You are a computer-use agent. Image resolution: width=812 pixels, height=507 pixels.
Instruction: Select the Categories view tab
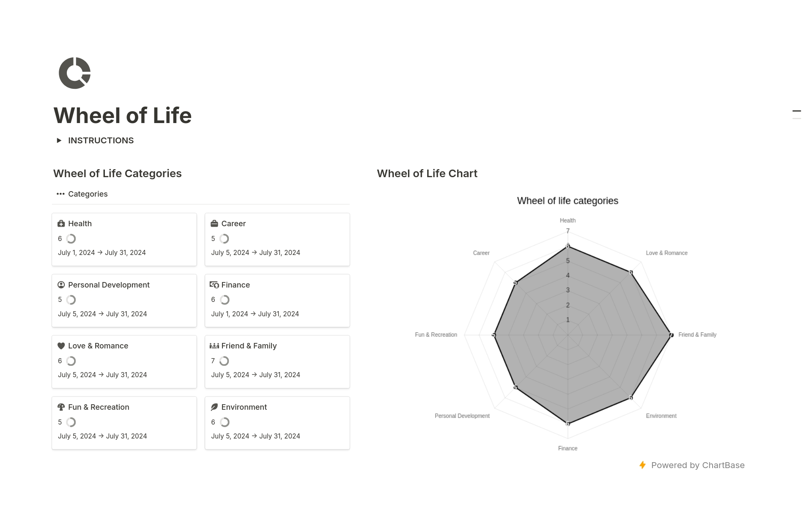[x=88, y=194]
